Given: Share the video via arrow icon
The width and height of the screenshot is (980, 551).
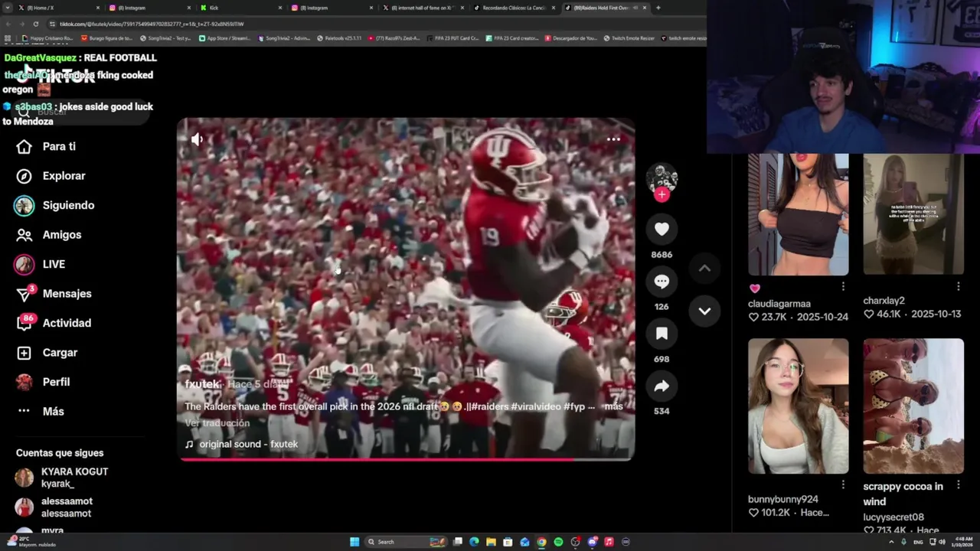Looking at the screenshot, I should point(661,386).
